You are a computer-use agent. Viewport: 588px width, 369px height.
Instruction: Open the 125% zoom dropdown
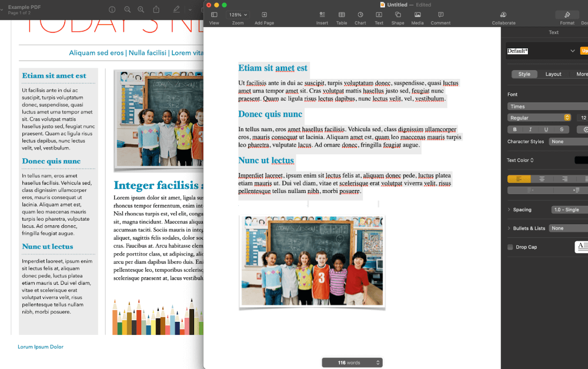[x=238, y=15]
